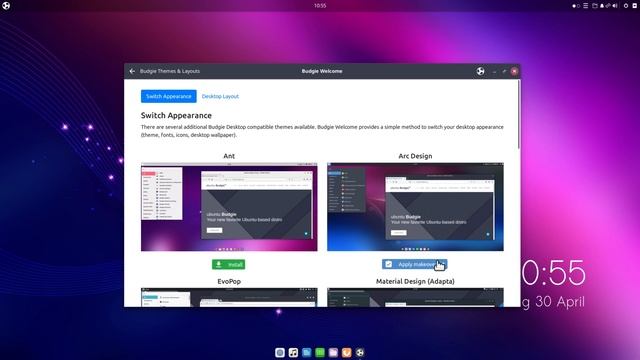Open the blue app in the dock
The height and width of the screenshot is (360, 640).
[307, 352]
